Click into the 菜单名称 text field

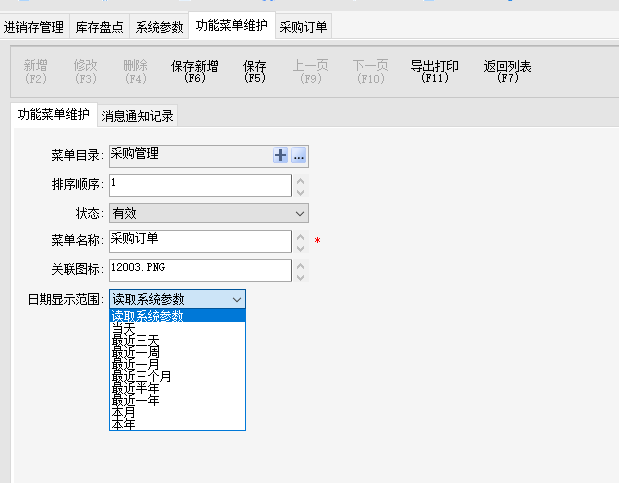click(x=200, y=241)
